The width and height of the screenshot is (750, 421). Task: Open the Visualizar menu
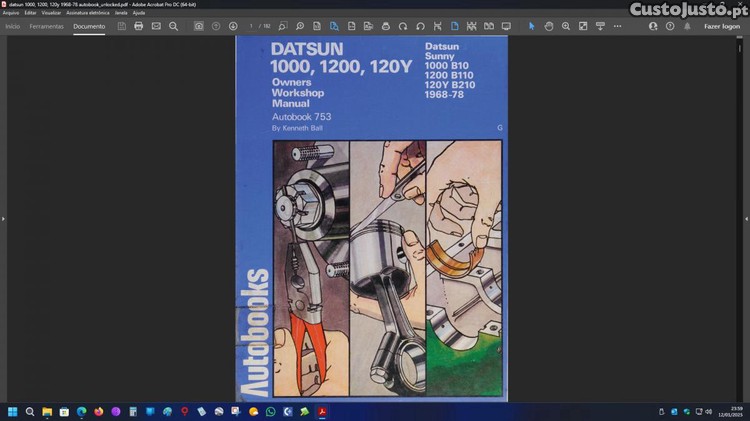pyautogui.click(x=52, y=13)
